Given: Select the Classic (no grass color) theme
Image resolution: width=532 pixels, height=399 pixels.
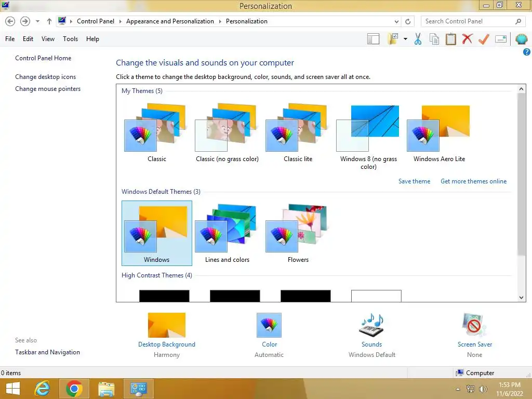Looking at the screenshot, I should [x=228, y=132].
